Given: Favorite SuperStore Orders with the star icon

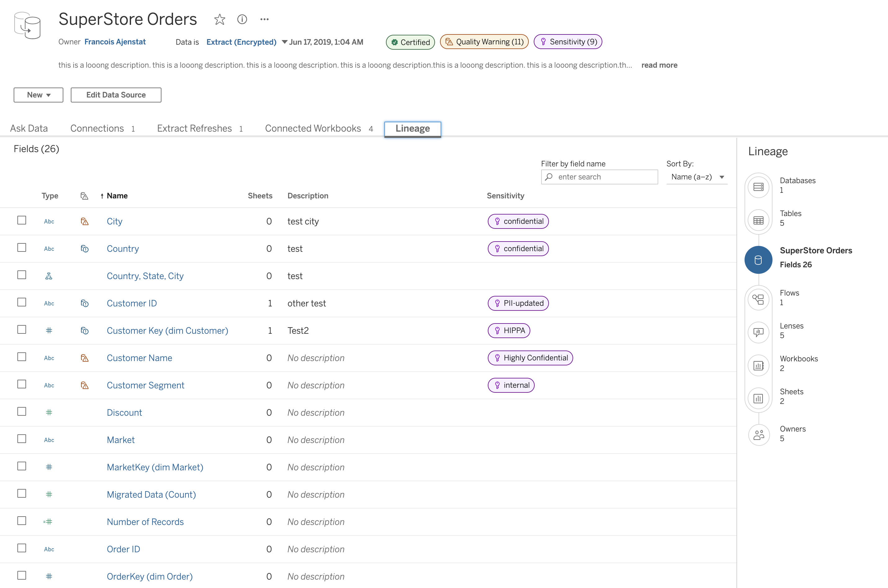Looking at the screenshot, I should pyautogui.click(x=220, y=19).
